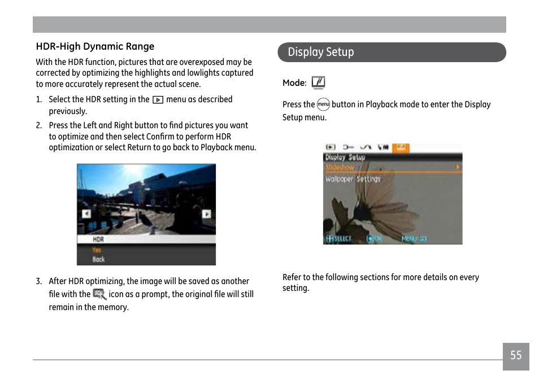Choose Back in the HDR prompt
The image size is (539, 392).
pos(99,259)
